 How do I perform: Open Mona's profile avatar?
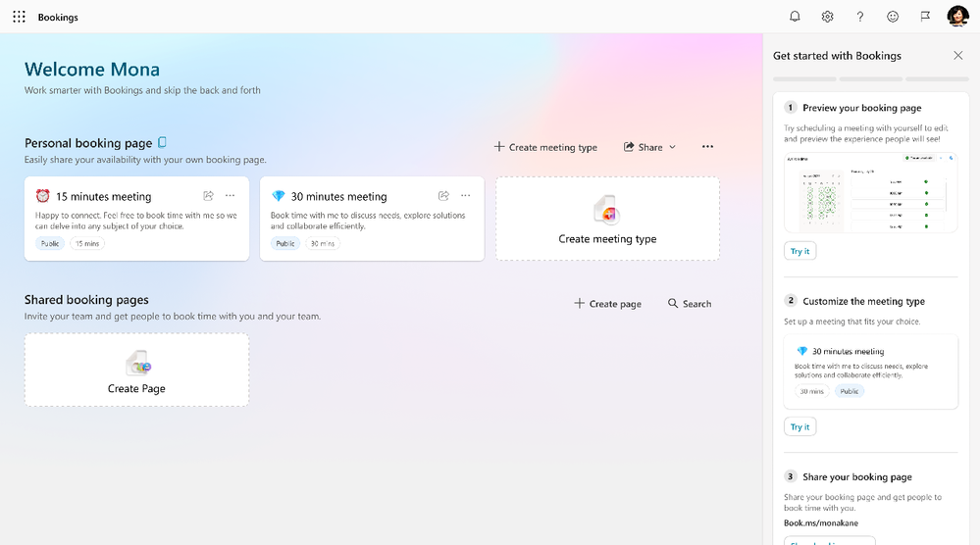pos(957,17)
